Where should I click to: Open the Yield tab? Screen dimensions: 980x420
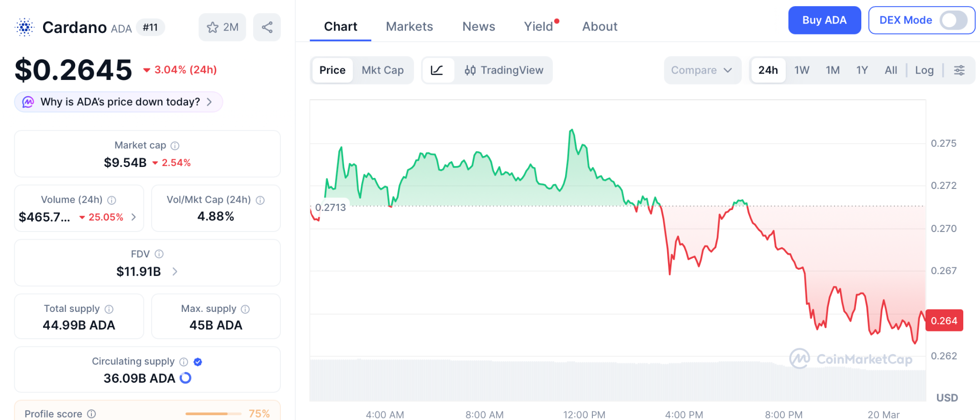tap(538, 27)
